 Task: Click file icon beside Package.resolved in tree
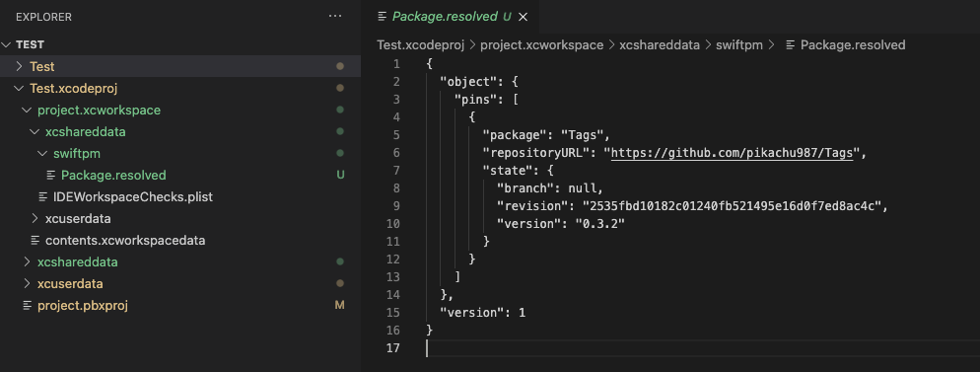pos(51,175)
